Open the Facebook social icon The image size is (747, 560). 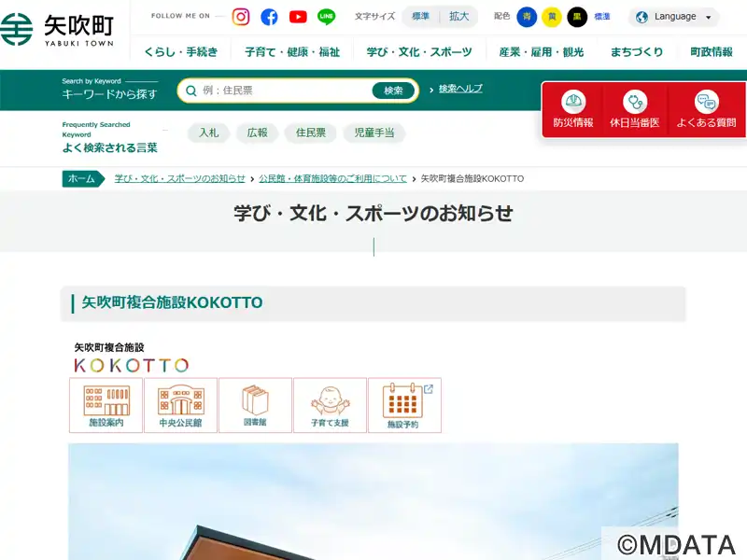pos(269,17)
